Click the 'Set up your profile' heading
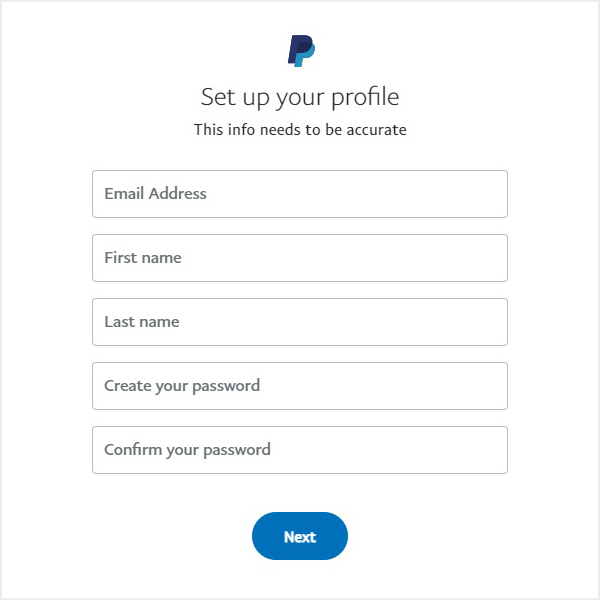The image size is (600, 600). [300, 97]
